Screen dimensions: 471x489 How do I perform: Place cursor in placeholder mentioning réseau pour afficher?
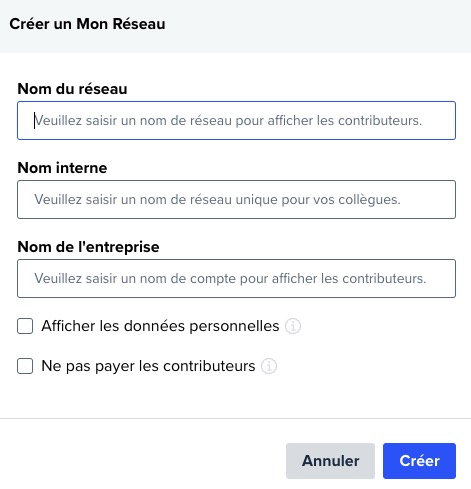[236, 120]
